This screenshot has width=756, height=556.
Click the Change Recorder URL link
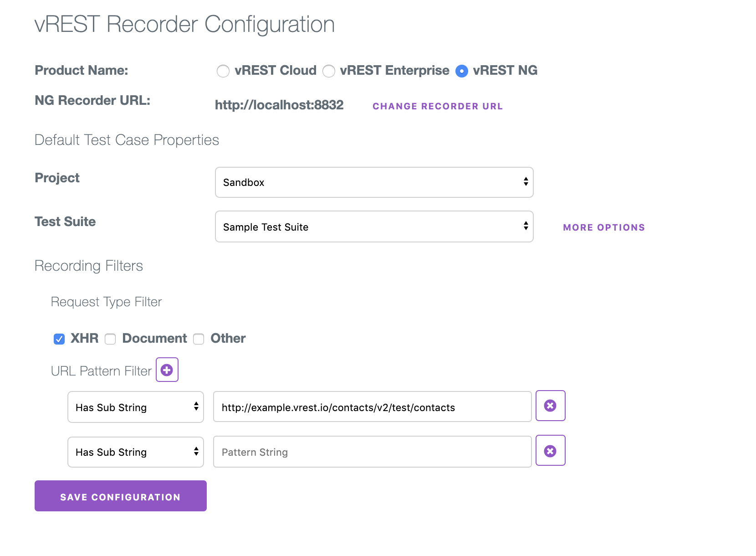[x=438, y=106]
